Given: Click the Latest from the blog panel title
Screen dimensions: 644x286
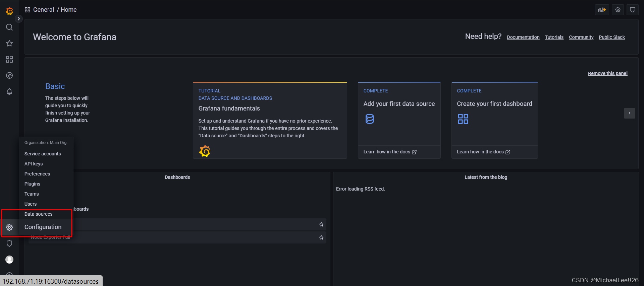Looking at the screenshot, I should click(486, 177).
